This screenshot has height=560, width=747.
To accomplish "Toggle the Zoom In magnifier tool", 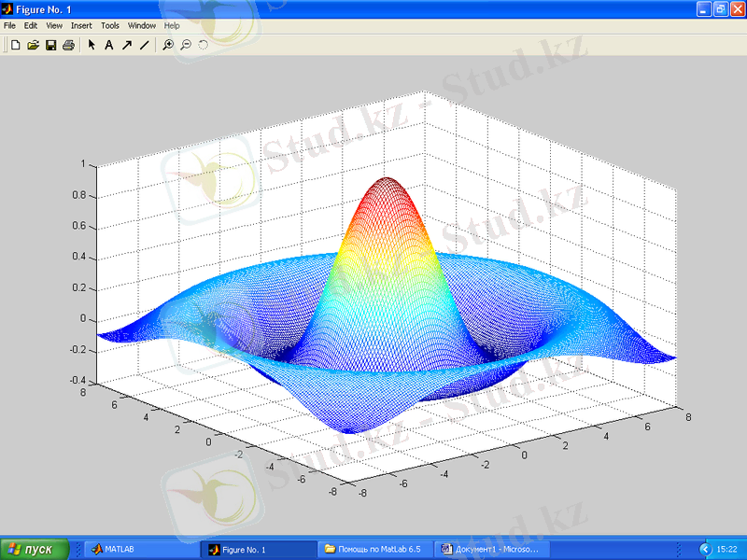I will click(168, 44).
